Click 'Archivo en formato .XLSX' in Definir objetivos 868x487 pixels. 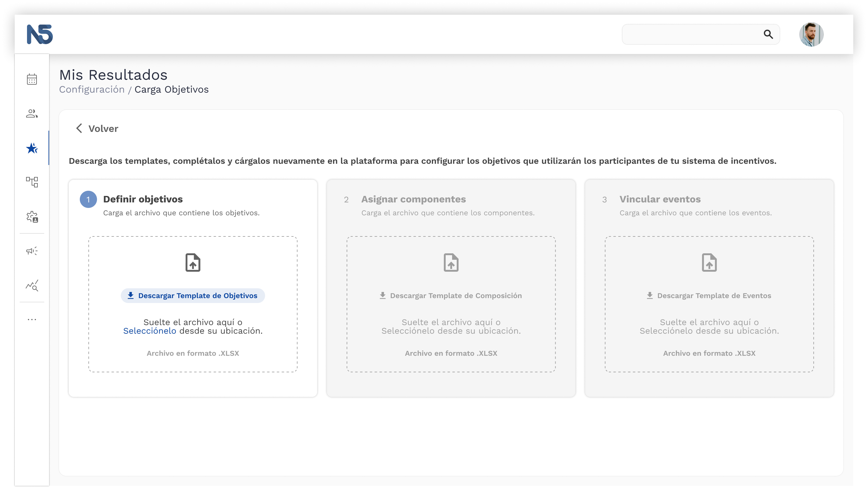193,353
